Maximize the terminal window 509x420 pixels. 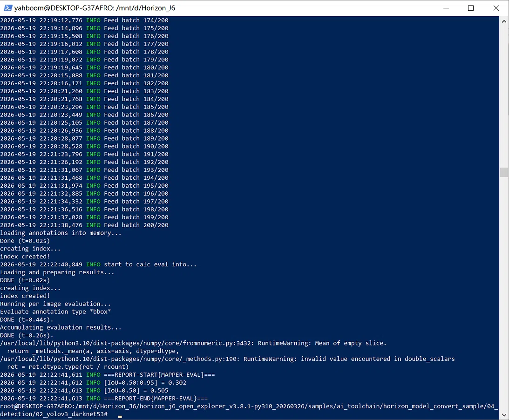471,8
